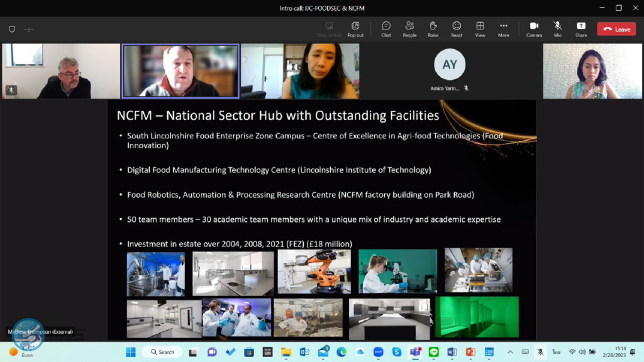Screen dimensions: 644x362
Task: Open the meeting Chat panel
Action: pos(386,30)
